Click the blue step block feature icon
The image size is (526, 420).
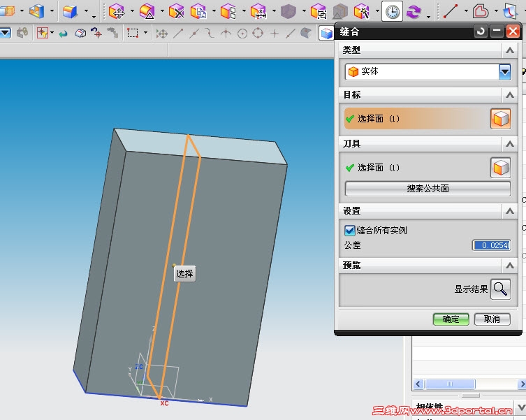[x=37, y=11]
